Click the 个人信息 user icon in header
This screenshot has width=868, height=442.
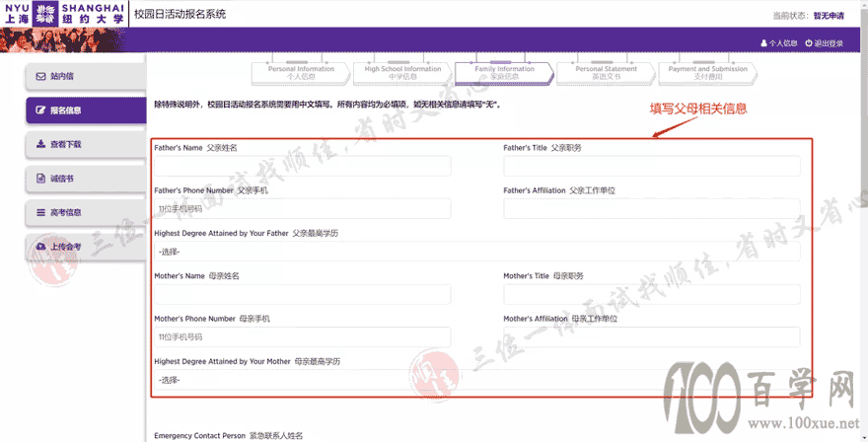pos(763,43)
